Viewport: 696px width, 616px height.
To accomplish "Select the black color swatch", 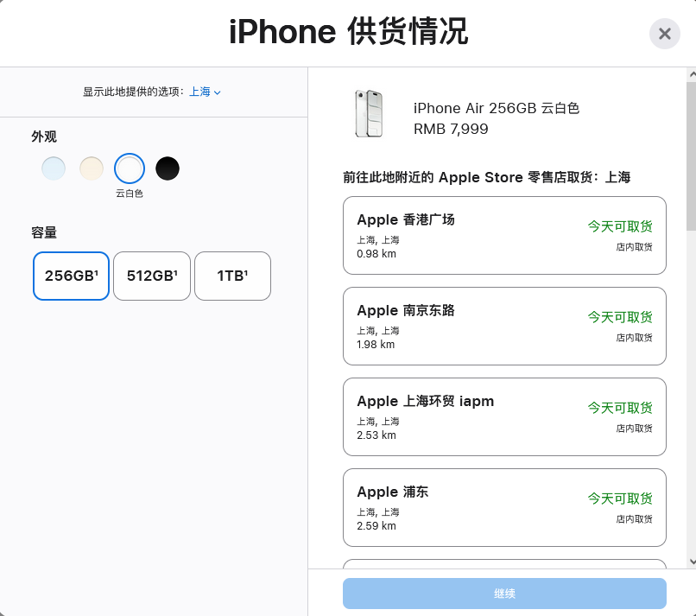I will click(x=168, y=168).
